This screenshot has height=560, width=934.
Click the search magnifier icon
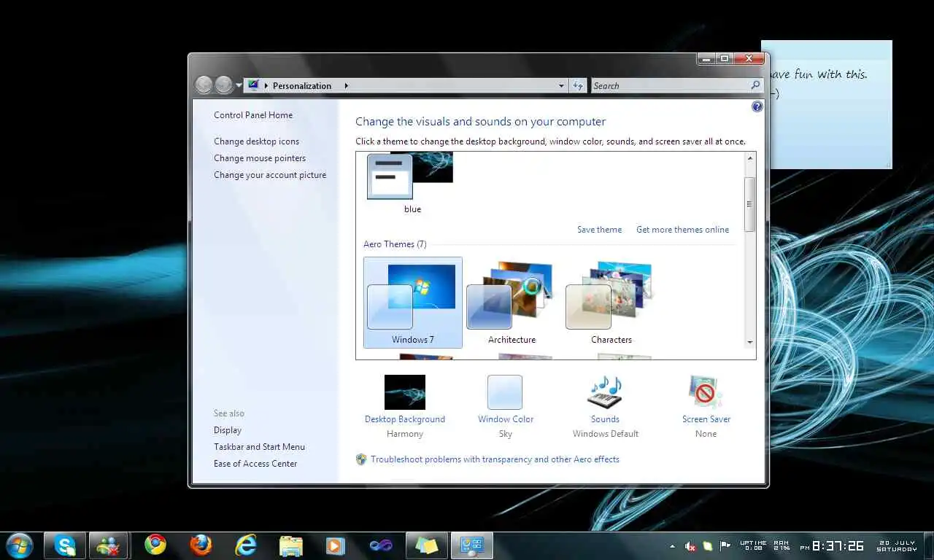755,85
